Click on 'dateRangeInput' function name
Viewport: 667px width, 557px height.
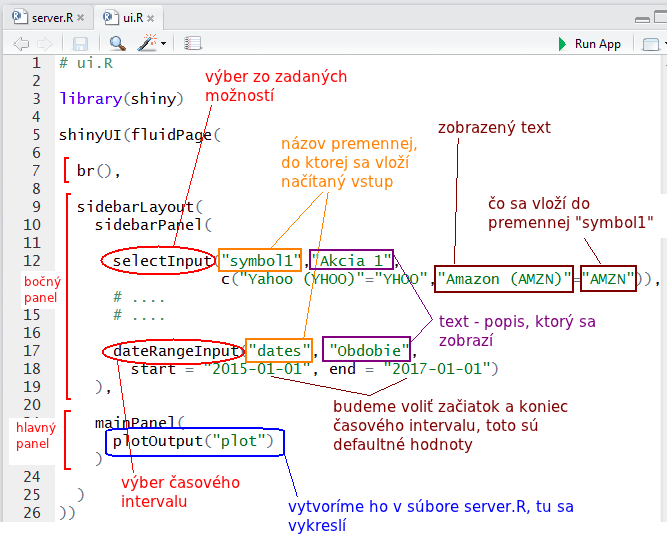[x=176, y=351]
